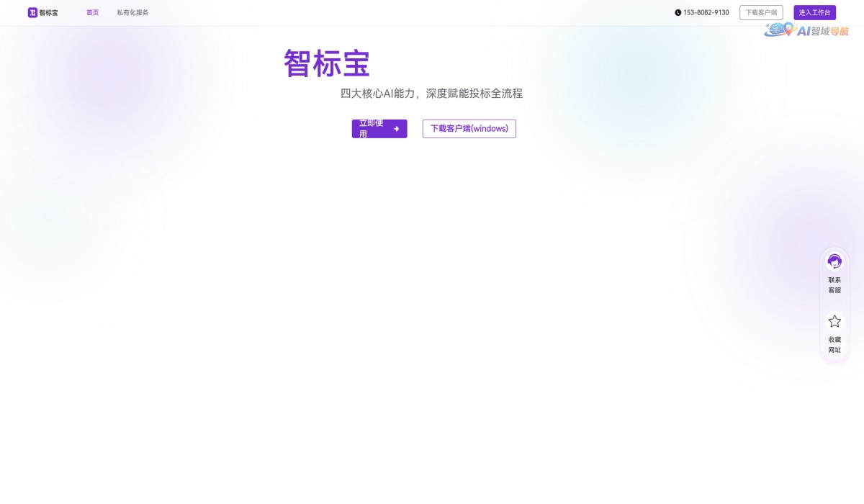Viewport: 864px width, 504px height.
Task: Open the 首页 tab
Action: coord(93,12)
